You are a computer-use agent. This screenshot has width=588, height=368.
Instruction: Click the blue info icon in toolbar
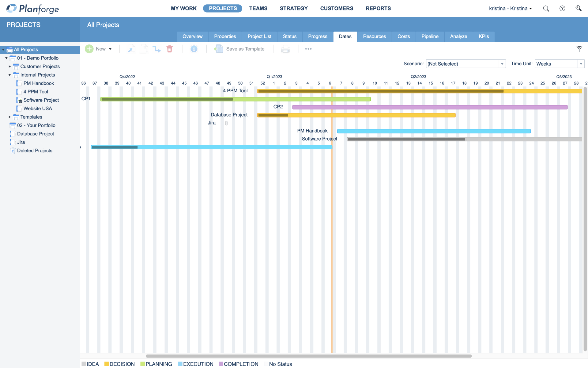(194, 49)
